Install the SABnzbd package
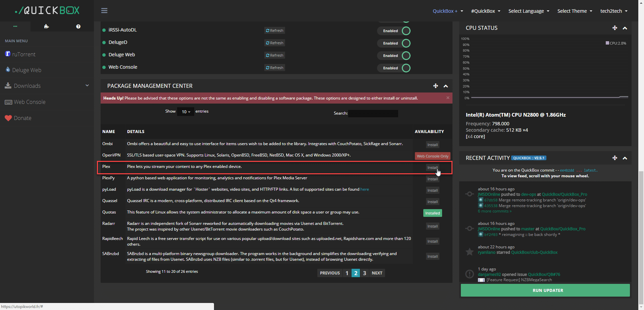Viewport: 644px width, 310px height. coord(433,256)
